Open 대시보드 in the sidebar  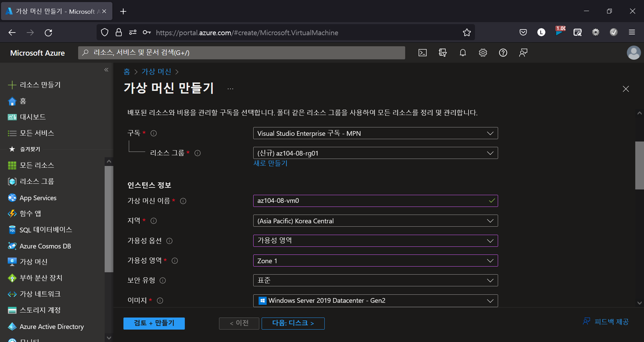pyautogui.click(x=26, y=117)
